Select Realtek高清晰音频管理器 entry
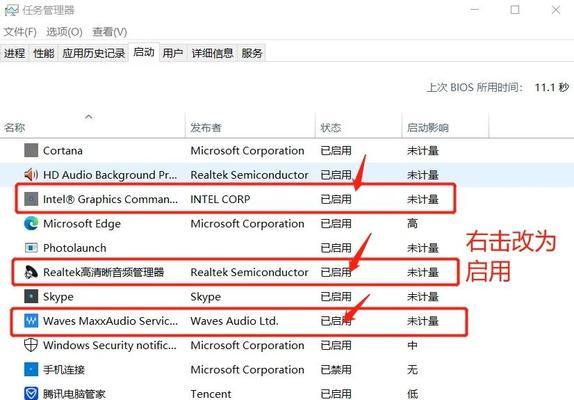 pyautogui.click(x=104, y=272)
